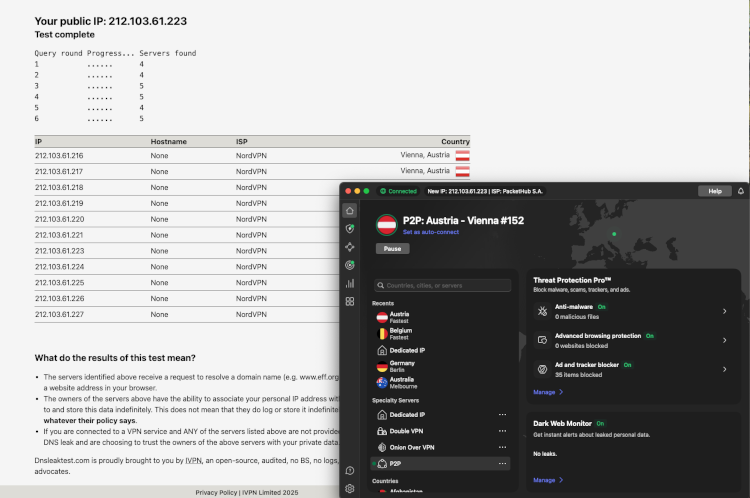The image size is (750, 498).
Task: Click IP address 212.103.61.223 in table
Action: click(59, 251)
